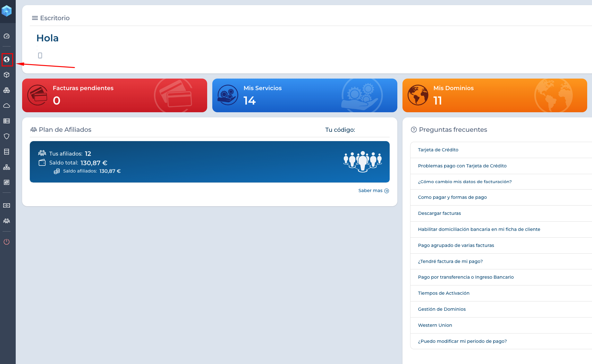Expand the Tarjeta de Crédito FAQ
This screenshot has height=364, width=592.
coord(438,150)
